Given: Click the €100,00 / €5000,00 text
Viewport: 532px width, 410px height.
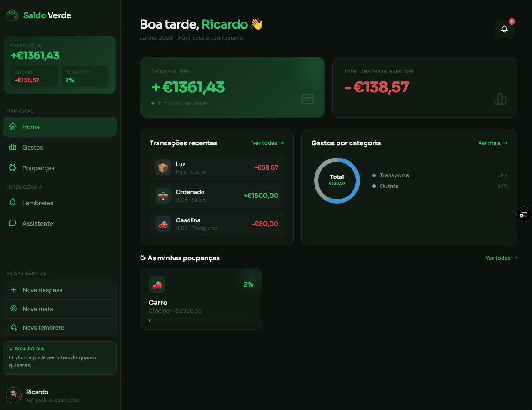Looking at the screenshot, I should coord(175,311).
